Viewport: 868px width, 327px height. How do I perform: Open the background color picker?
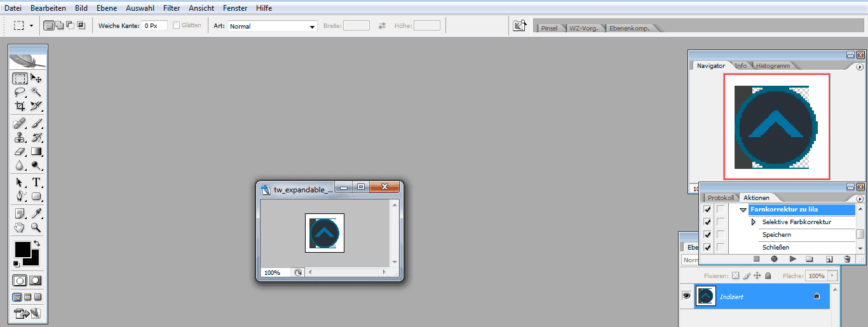[x=34, y=260]
